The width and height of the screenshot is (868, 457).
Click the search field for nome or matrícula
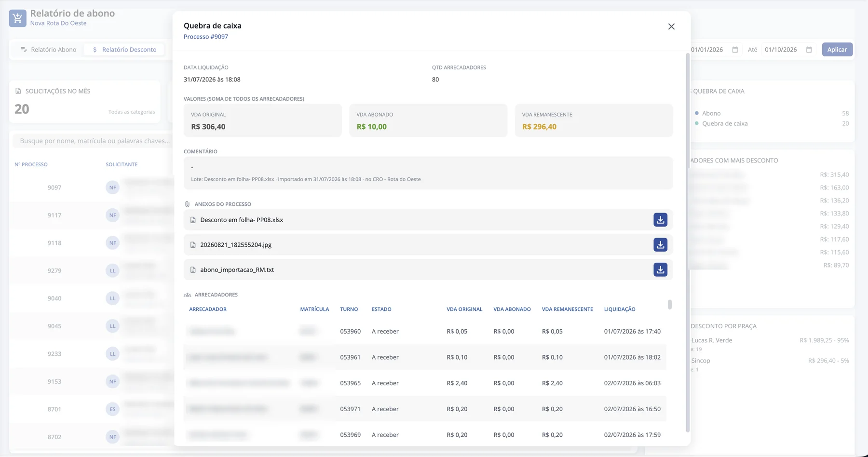tap(94, 141)
